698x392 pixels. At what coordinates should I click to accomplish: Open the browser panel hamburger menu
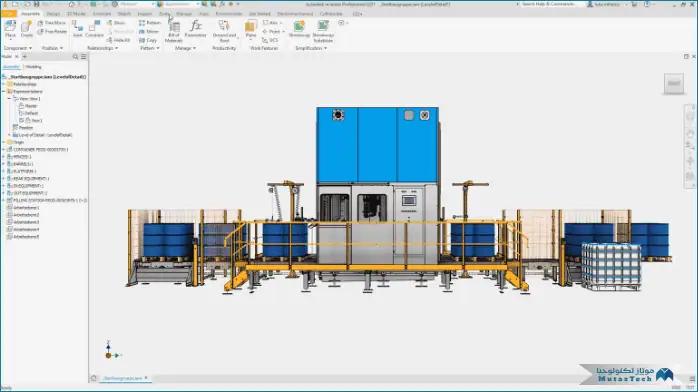84,57
